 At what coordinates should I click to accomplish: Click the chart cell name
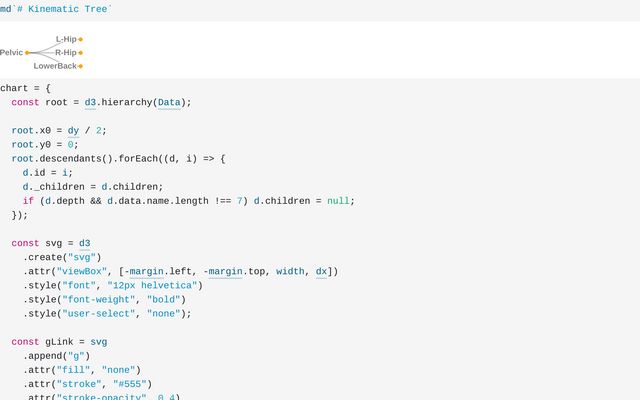click(x=14, y=88)
